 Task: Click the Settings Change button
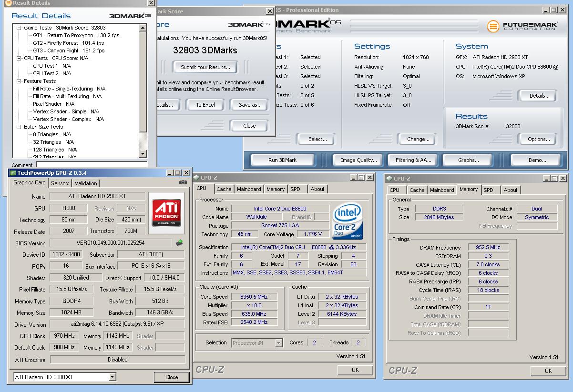tap(418, 139)
